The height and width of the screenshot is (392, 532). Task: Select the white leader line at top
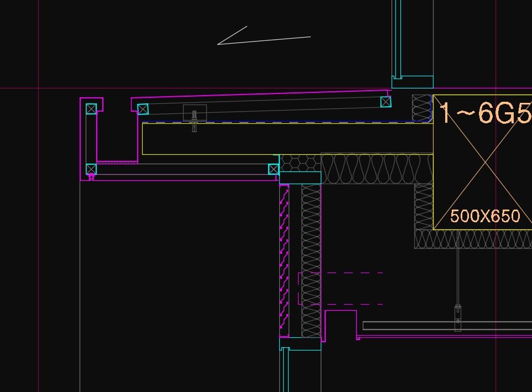tap(264, 40)
